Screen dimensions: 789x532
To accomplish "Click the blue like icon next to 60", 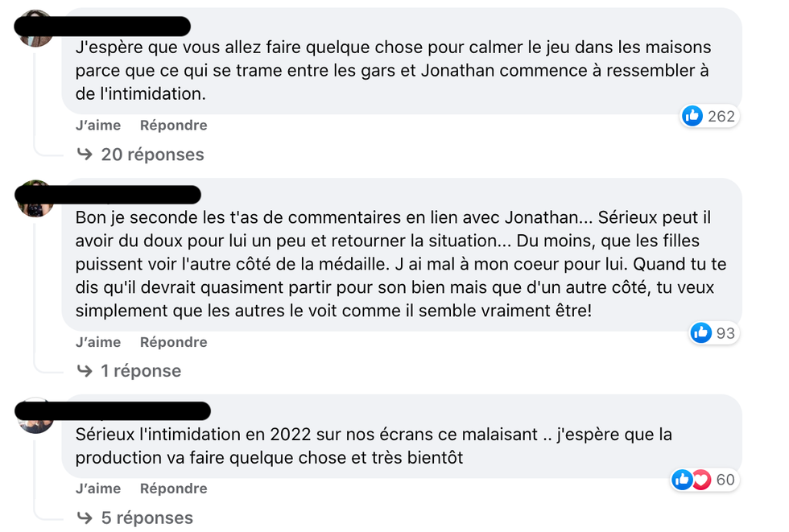I will [683, 479].
